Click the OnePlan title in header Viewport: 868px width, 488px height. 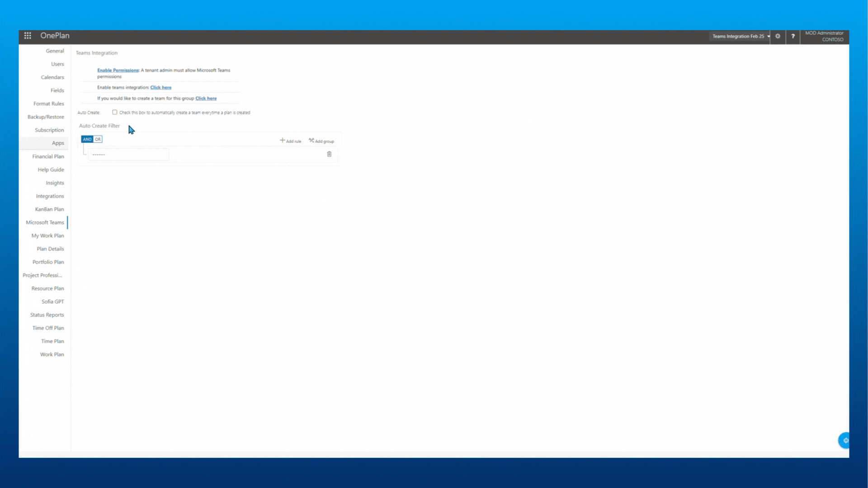(x=55, y=36)
